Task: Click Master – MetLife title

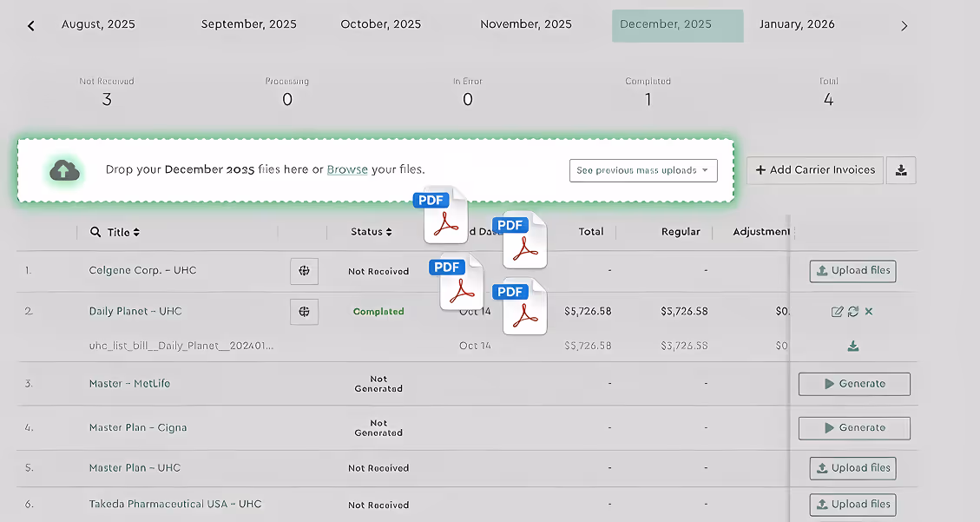Action: click(x=129, y=383)
